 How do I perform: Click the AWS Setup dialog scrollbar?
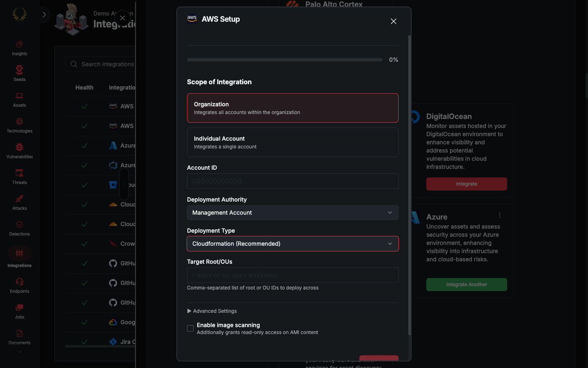[410, 185]
